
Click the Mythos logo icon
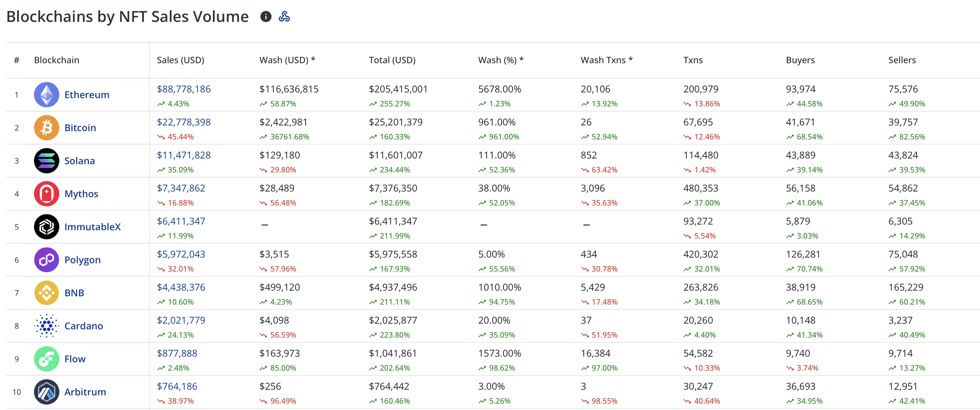[x=46, y=194]
